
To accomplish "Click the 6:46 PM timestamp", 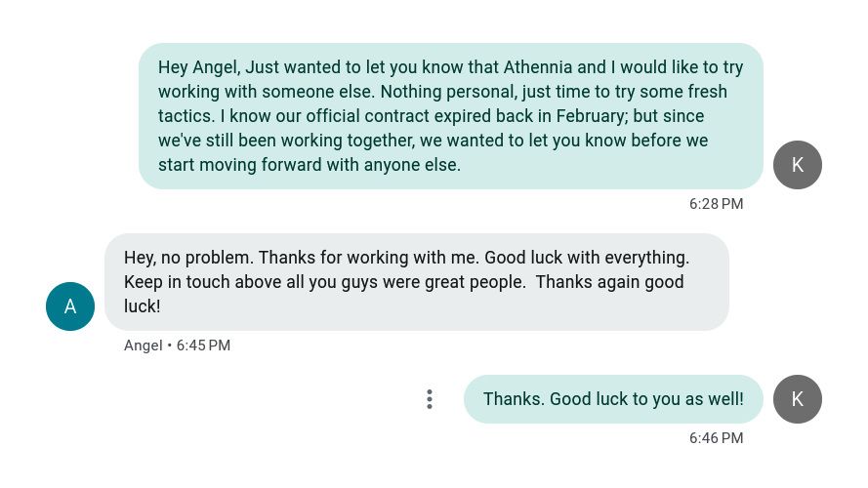I will pos(716,438).
